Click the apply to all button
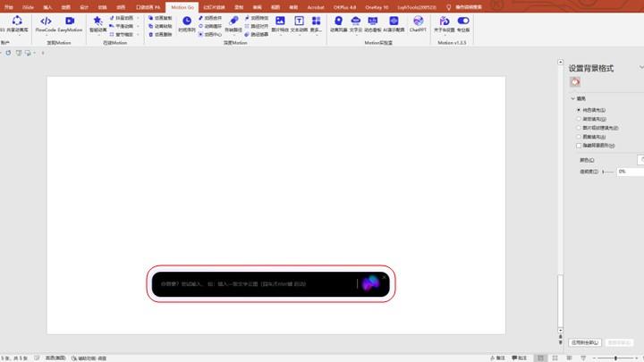 585,342
